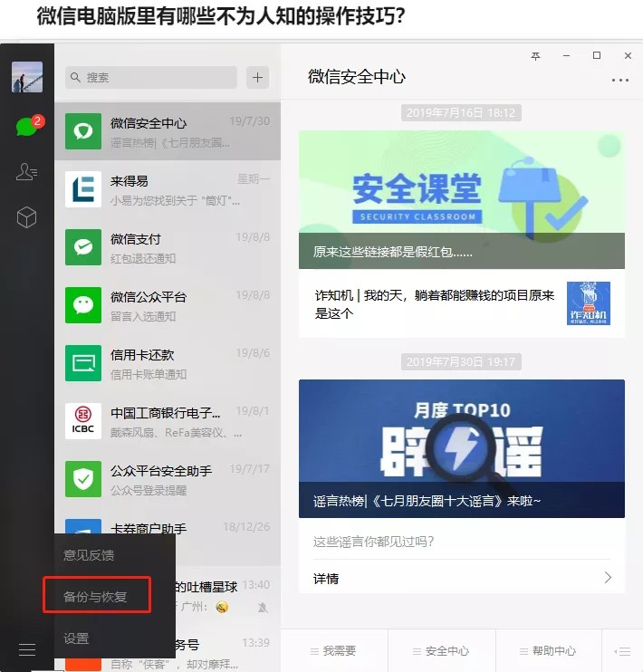Open the 我需要 bottom menu
The height and width of the screenshot is (672, 643).
coord(334,651)
